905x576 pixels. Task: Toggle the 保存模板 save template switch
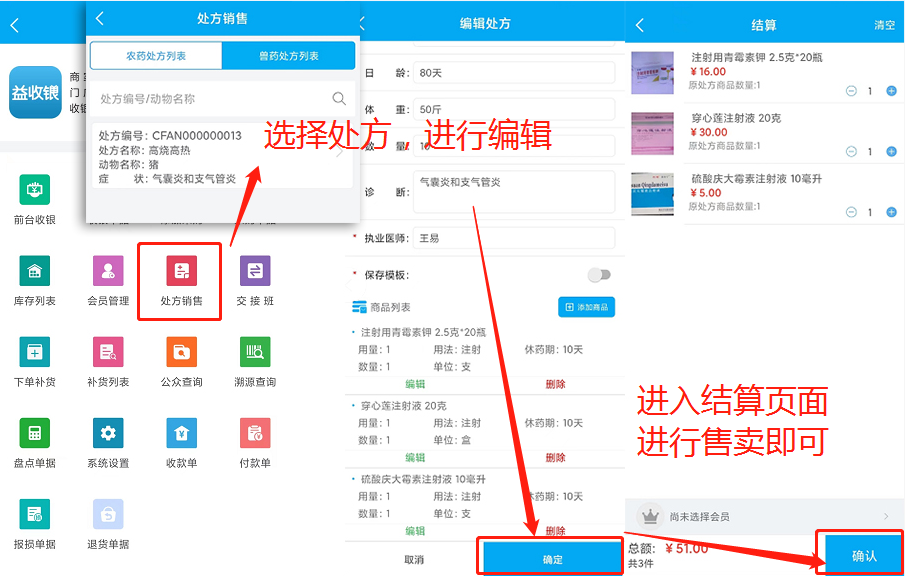tap(599, 275)
